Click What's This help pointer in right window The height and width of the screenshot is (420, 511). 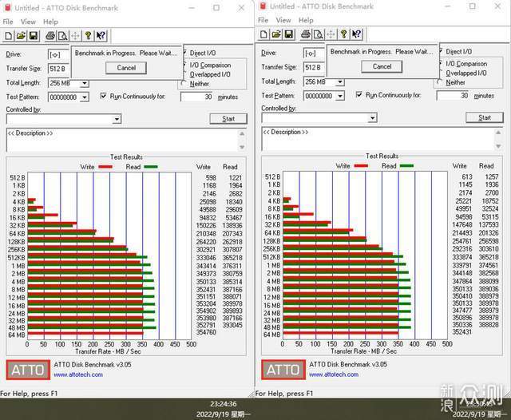[x=357, y=34]
